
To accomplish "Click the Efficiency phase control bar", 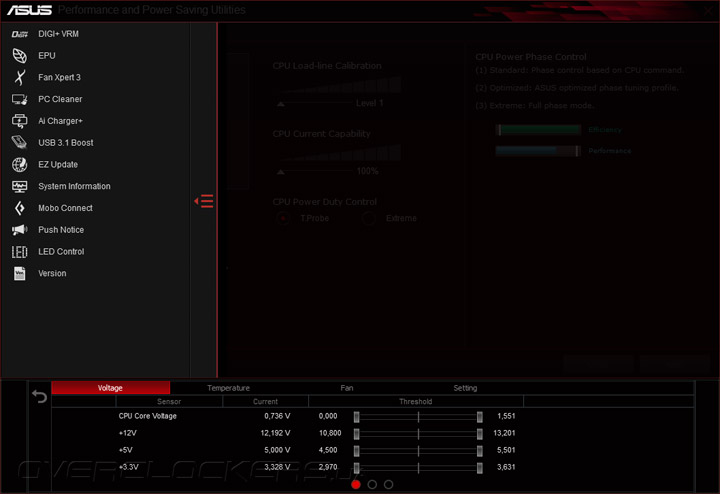I will (x=539, y=130).
